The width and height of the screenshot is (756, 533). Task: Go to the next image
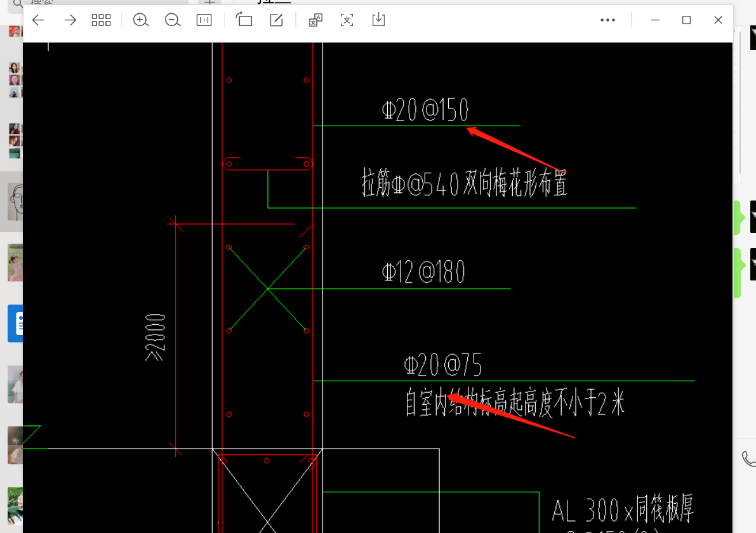click(70, 20)
